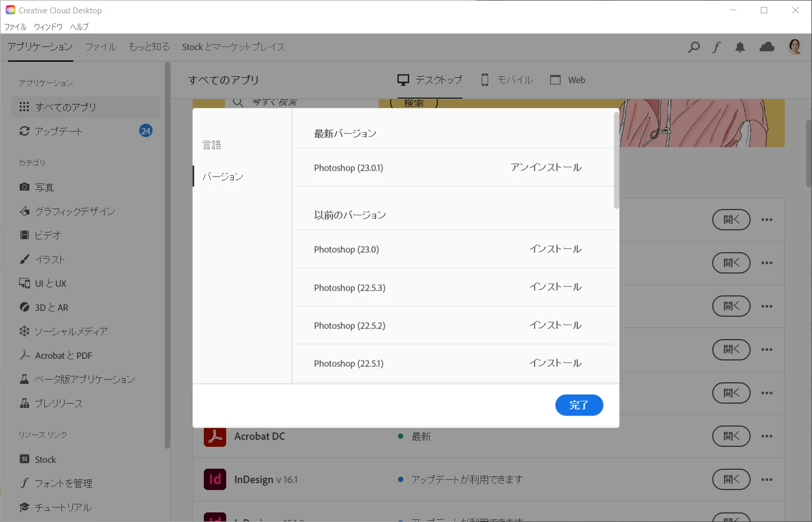Select バージョン in the dialog sidebar
The height and width of the screenshot is (522, 812).
223,176
